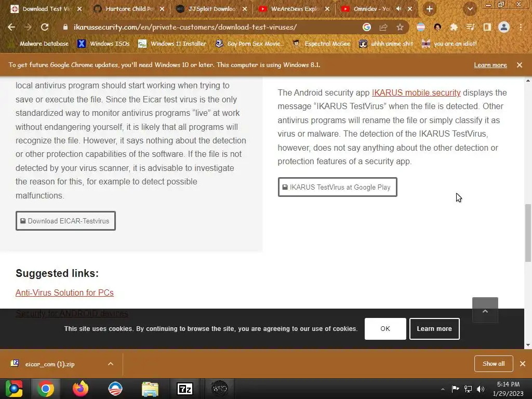
Task: Share this page using the share icon
Action: click(x=383, y=27)
